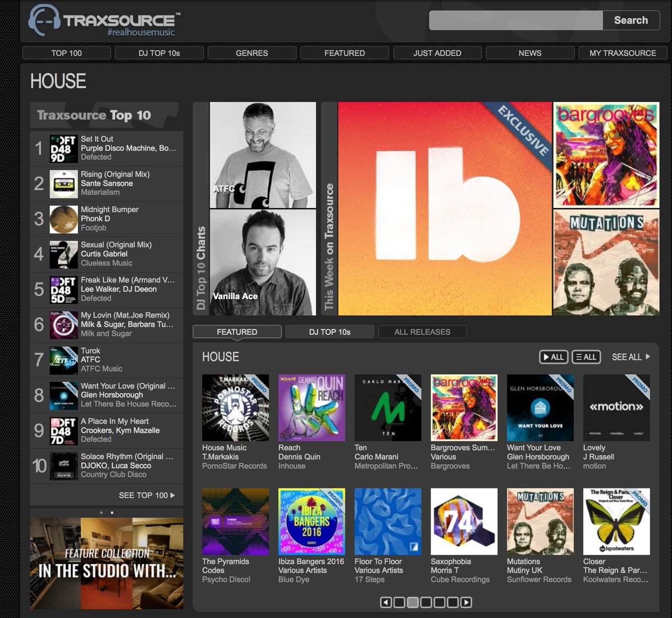Open Ibiza Bangers 2016 cover
The image size is (672, 618).
click(x=311, y=522)
